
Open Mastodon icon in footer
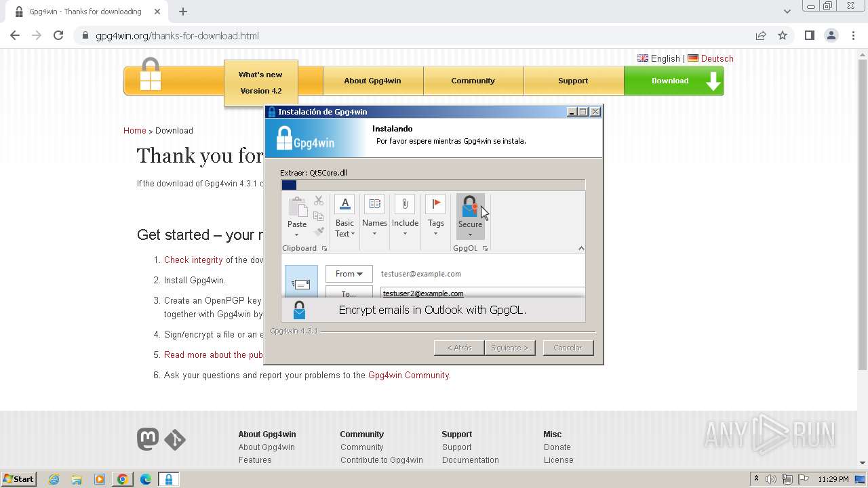tap(148, 439)
